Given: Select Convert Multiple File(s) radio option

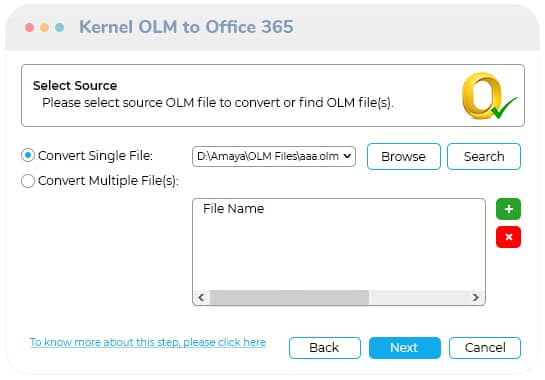Looking at the screenshot, I should tap(28, 181).
